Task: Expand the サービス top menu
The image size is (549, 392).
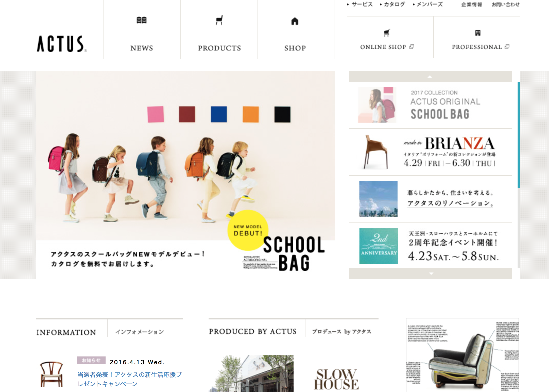Action: [360, 4]
